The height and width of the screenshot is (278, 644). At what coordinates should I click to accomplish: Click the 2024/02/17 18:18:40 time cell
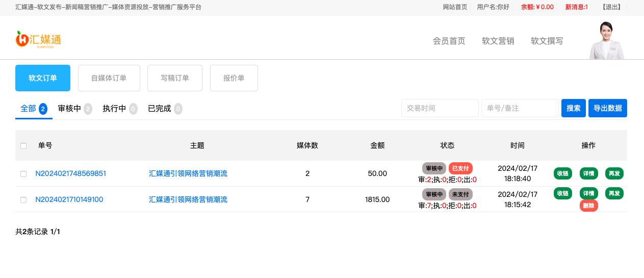[518, 173]
